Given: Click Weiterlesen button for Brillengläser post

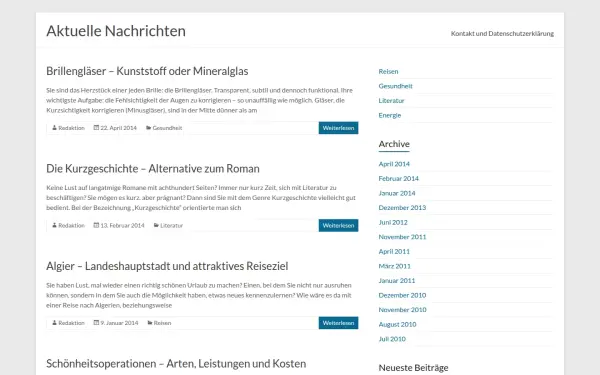Looking at the screenshot, I should point(338,128).
